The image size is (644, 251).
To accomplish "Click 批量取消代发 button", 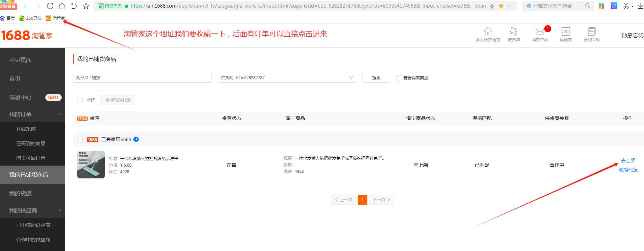I will 118,100.
